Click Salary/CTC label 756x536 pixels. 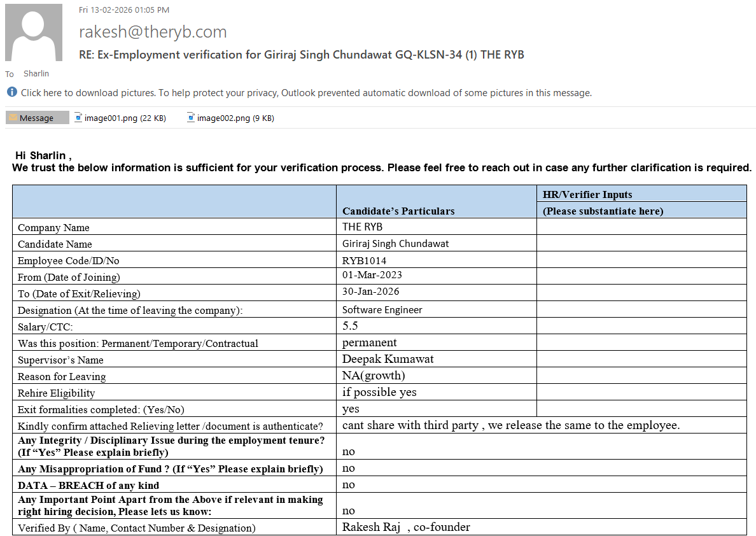click(45, 327)
